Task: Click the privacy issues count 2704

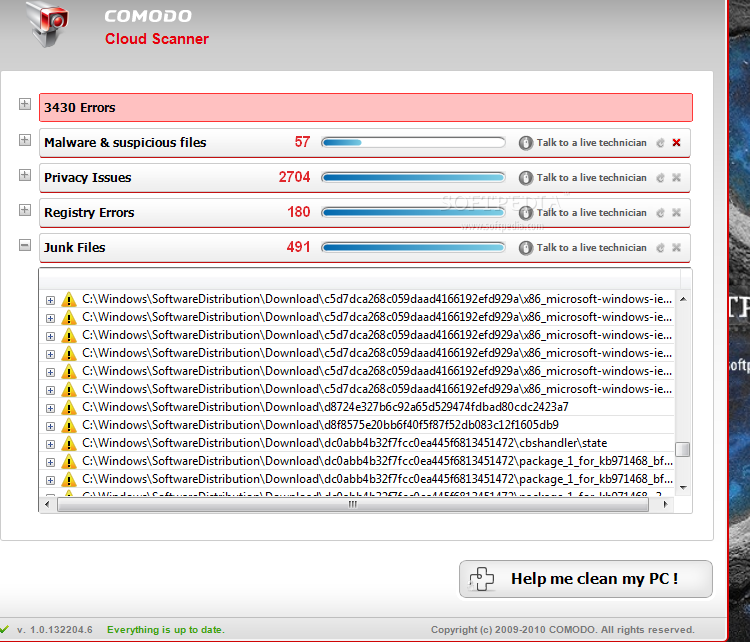Action: [x=294, y=177]
